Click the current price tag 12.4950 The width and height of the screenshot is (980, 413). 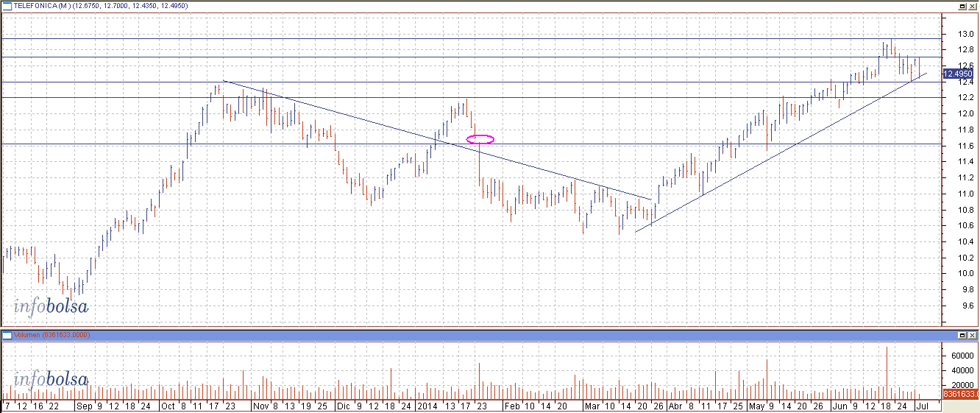tap(958, 74)
